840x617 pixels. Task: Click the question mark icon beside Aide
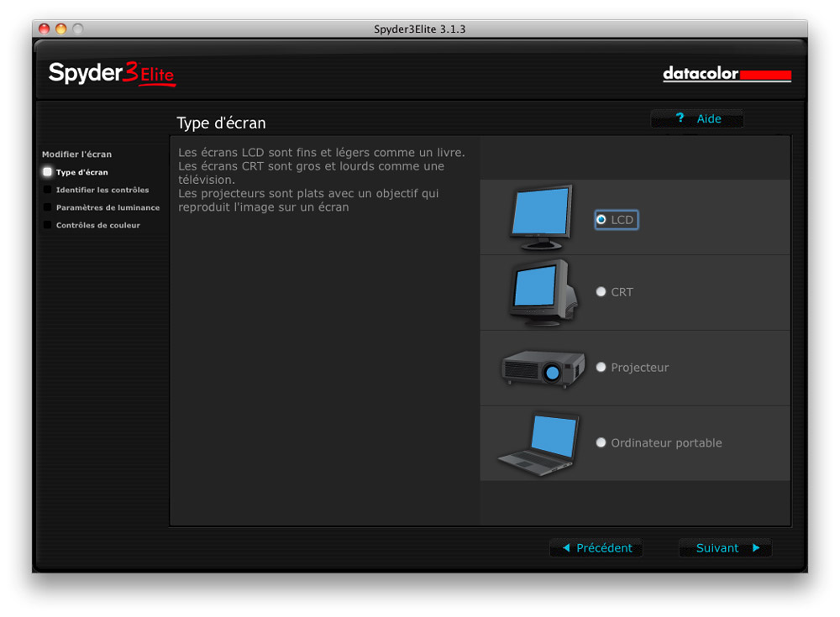[680, 118]
